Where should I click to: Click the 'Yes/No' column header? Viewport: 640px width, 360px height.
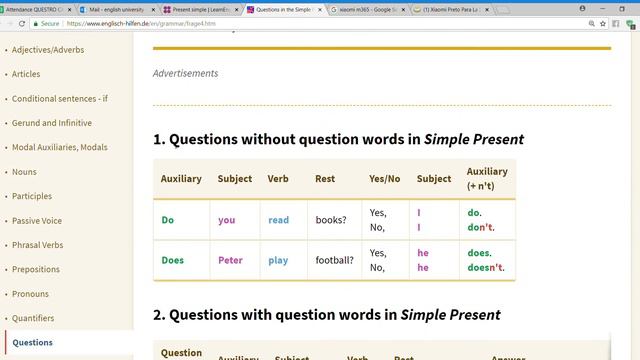click(384, 179)
